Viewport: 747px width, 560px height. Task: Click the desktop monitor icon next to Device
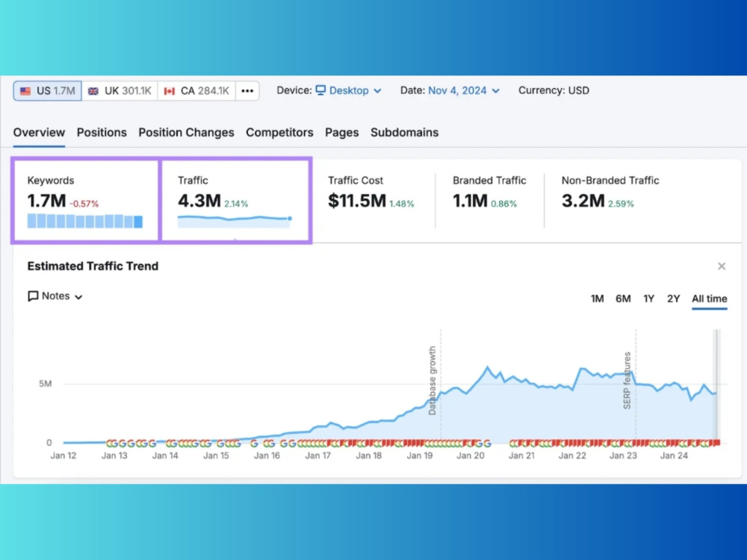click(x=320, y=90)
